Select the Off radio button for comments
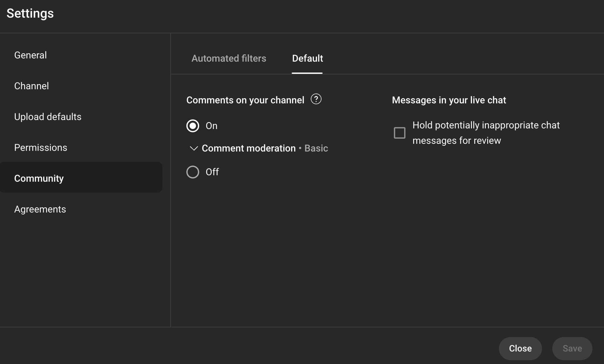 [193, 172]
